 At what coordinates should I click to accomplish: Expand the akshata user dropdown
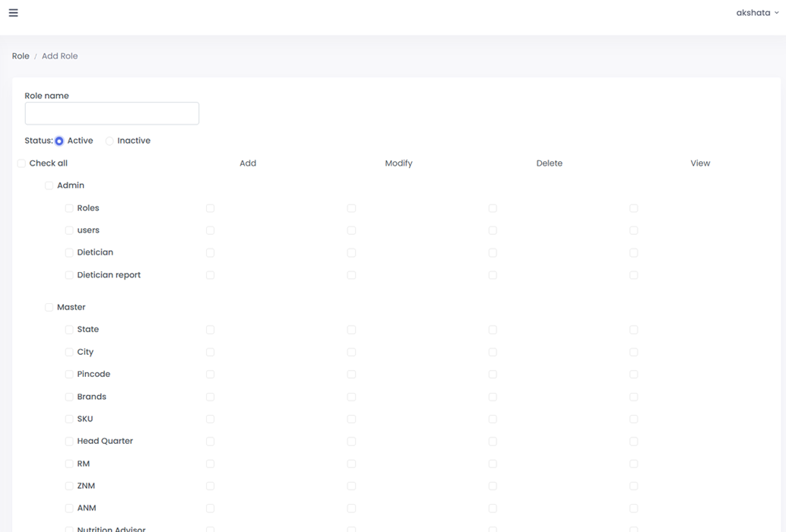[756, 13]
